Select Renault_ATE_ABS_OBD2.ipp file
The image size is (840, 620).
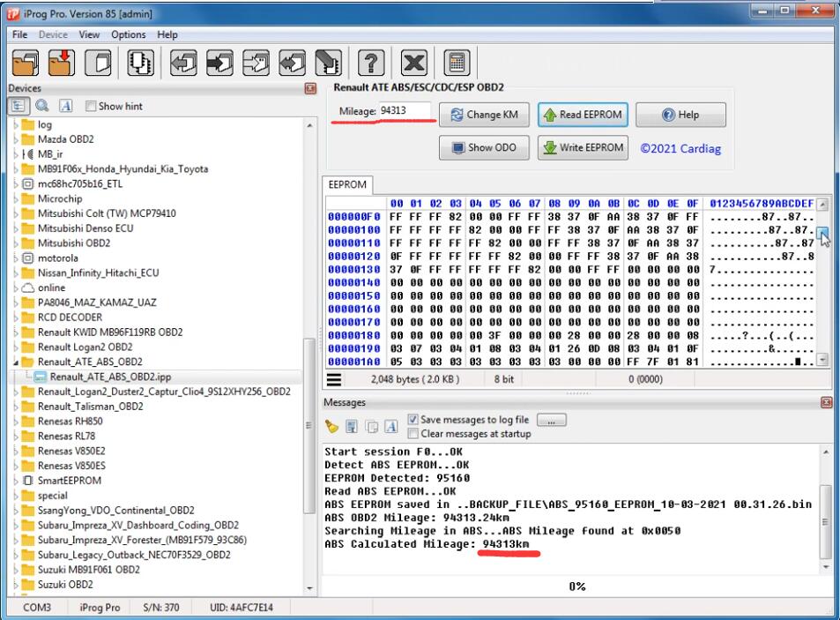click(110, 377)
